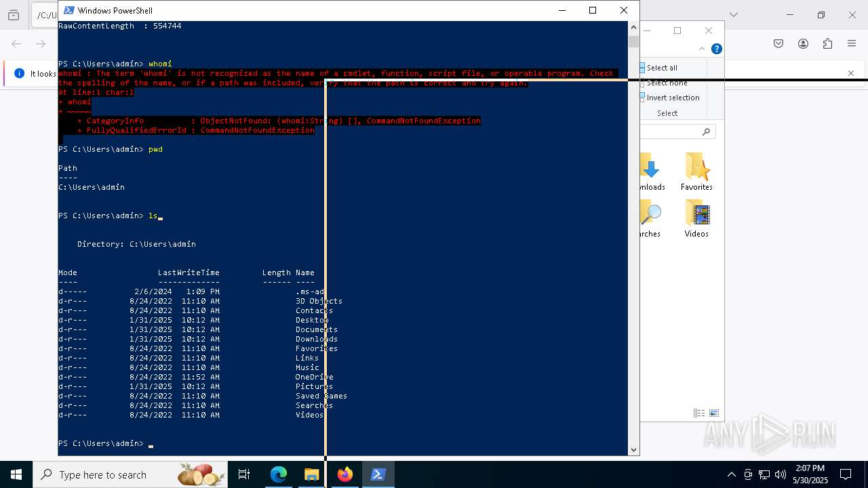868x488 pixels.
Task: Open the Windows Start menu
Action: (x=16, y=474)
